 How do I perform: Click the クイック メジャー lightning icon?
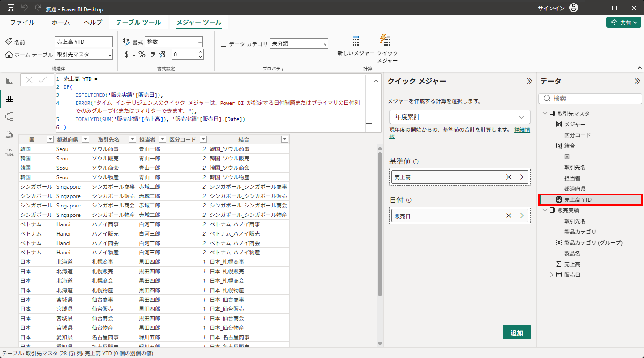pos(386,41)
